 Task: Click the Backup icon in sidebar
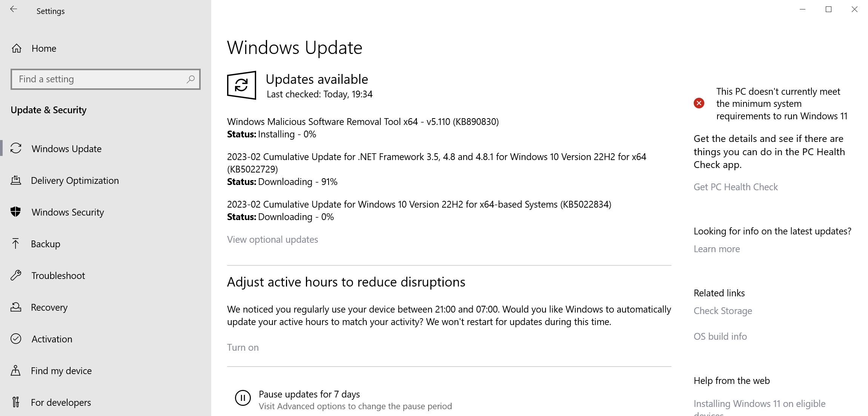16,244
